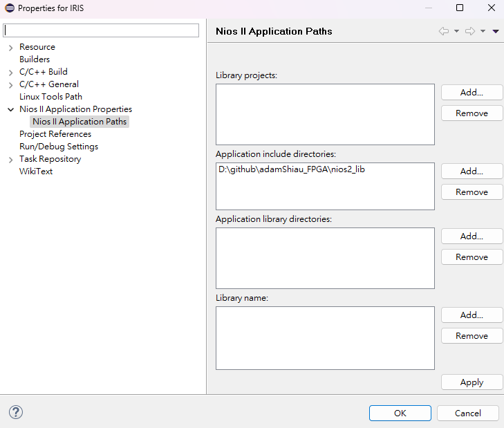Click the back navigation arrow icon

point(444,31)
